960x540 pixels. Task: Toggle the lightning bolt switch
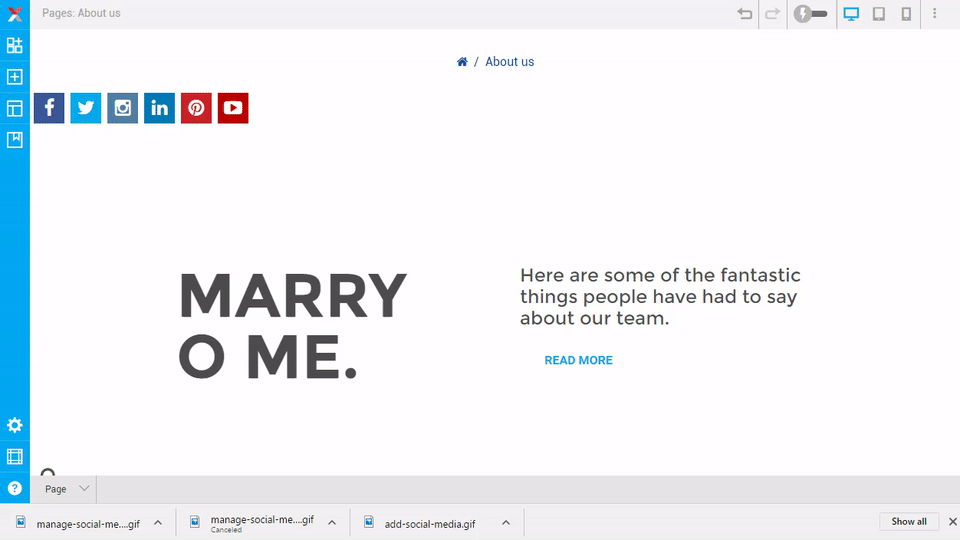[x=811, y=14]
